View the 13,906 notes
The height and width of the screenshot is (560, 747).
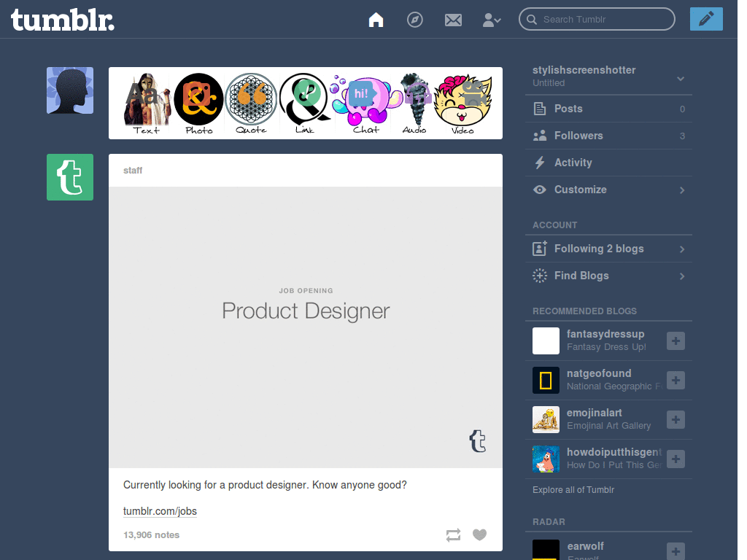(152, 534)
